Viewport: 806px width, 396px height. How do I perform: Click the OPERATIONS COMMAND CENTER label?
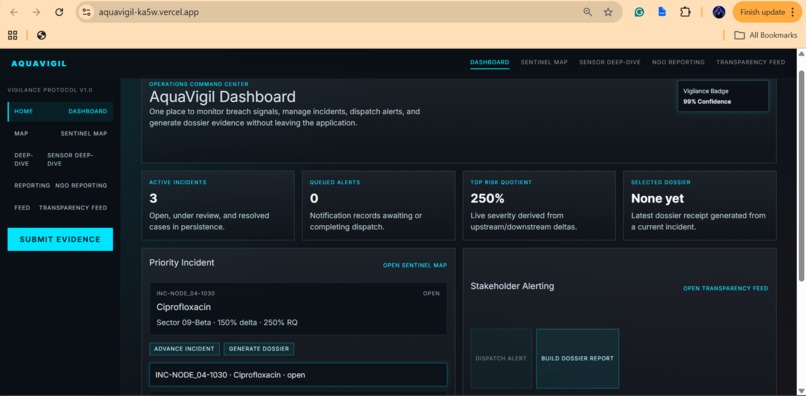pyautogui.click(x=199, y=84)
